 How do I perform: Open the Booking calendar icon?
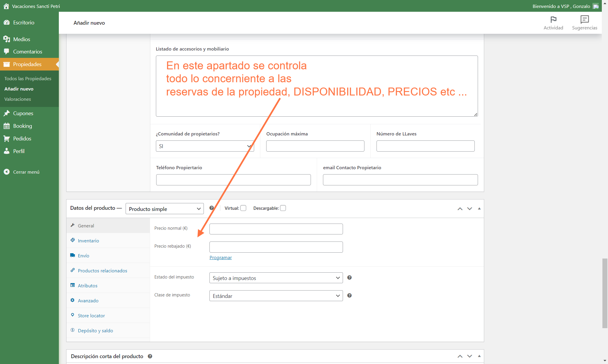pos(6,126)
